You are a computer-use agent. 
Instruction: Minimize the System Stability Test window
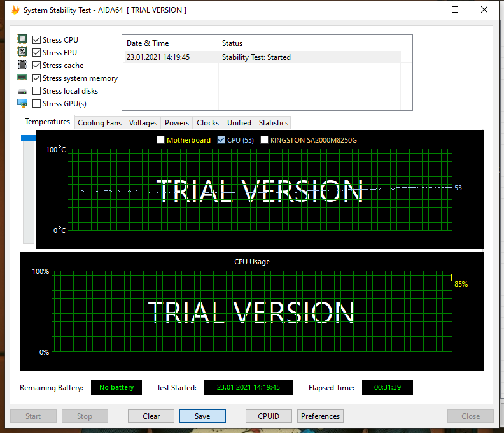(426, 10)
